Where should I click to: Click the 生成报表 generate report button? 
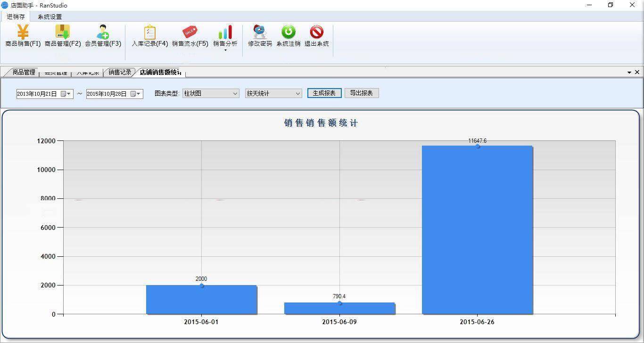click(324, 93)
